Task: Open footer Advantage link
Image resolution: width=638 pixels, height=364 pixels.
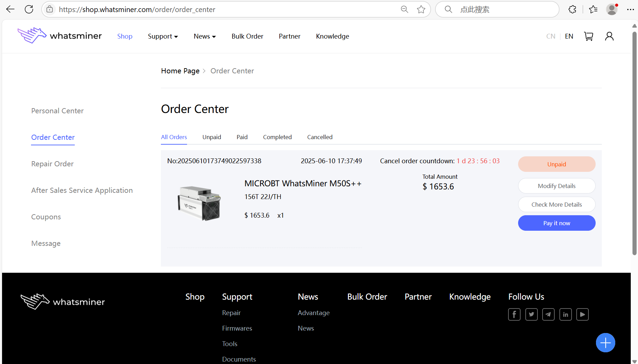Action: 313,313
